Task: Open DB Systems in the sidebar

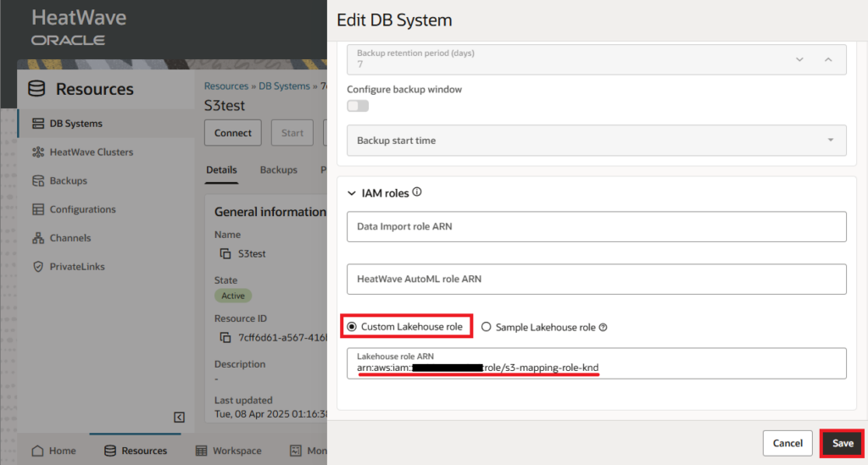Action: tap(106, 124)
